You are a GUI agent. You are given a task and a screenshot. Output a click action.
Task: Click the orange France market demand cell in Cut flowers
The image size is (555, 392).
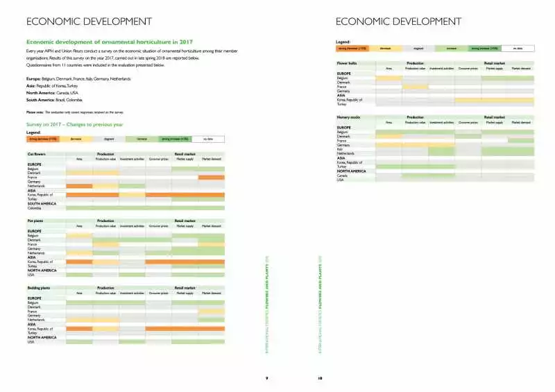pyautogui.click(x=212, y=178)
